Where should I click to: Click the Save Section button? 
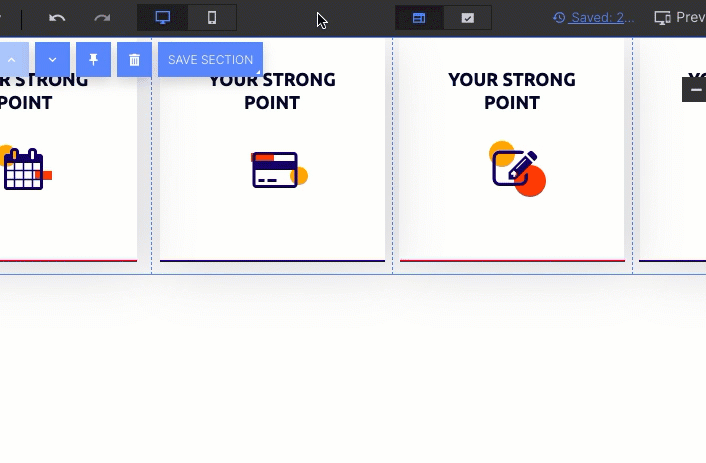tap(210, 60)
